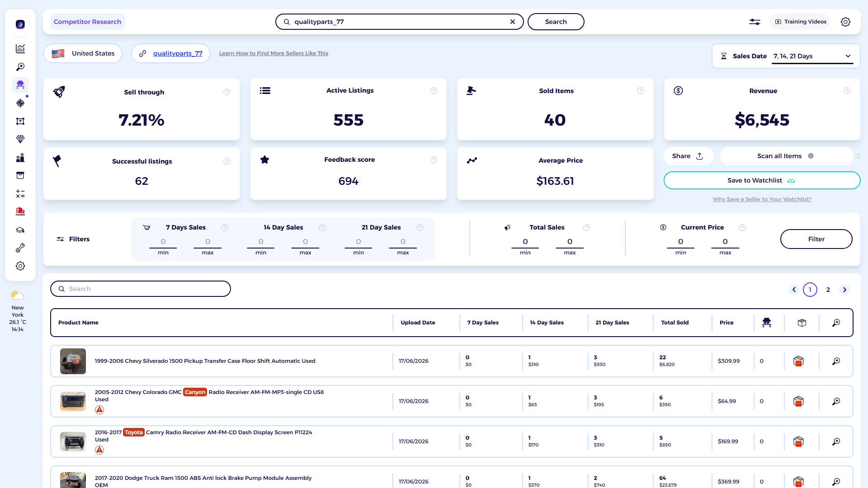
Task: Sort by Upload Date column header
Action: point(418,323)
